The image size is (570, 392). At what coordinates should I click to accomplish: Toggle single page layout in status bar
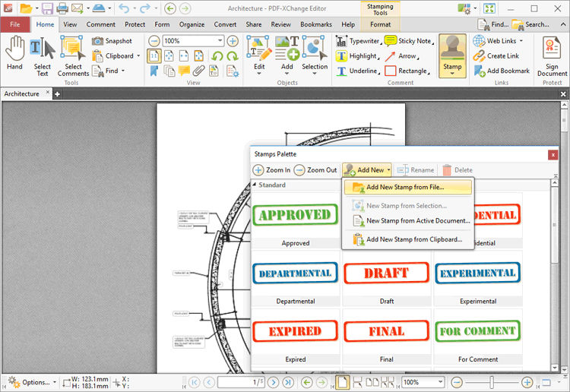pos(342,382)
